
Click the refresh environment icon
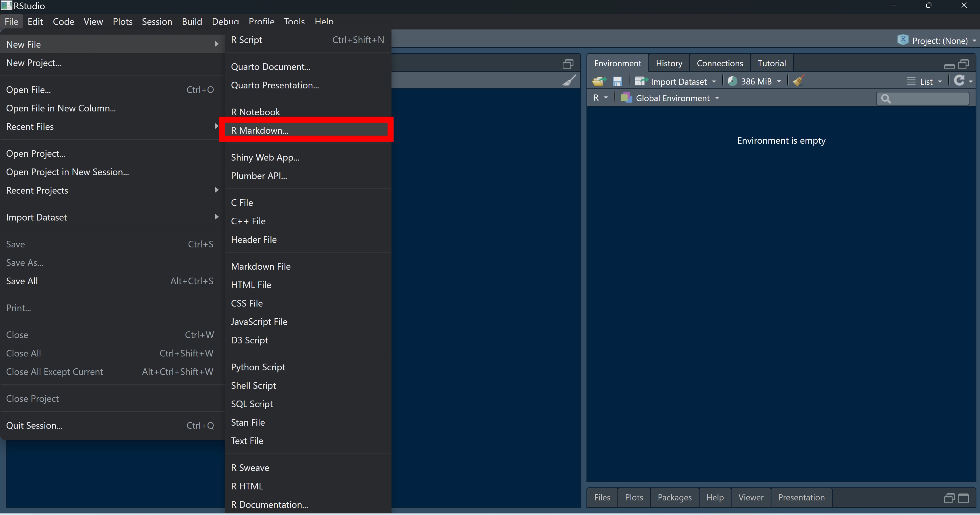tap(959, 80)
